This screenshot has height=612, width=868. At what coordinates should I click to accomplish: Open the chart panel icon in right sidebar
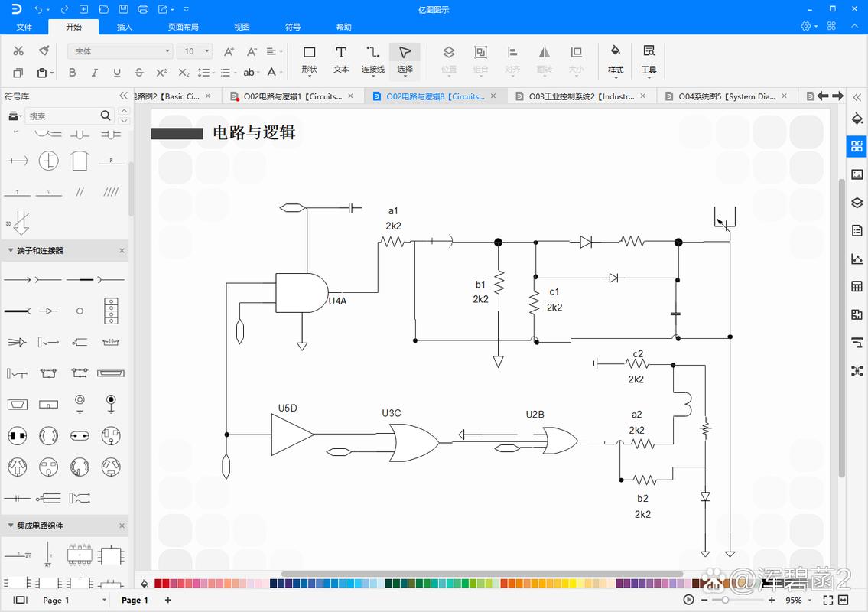tap(857, 259)
